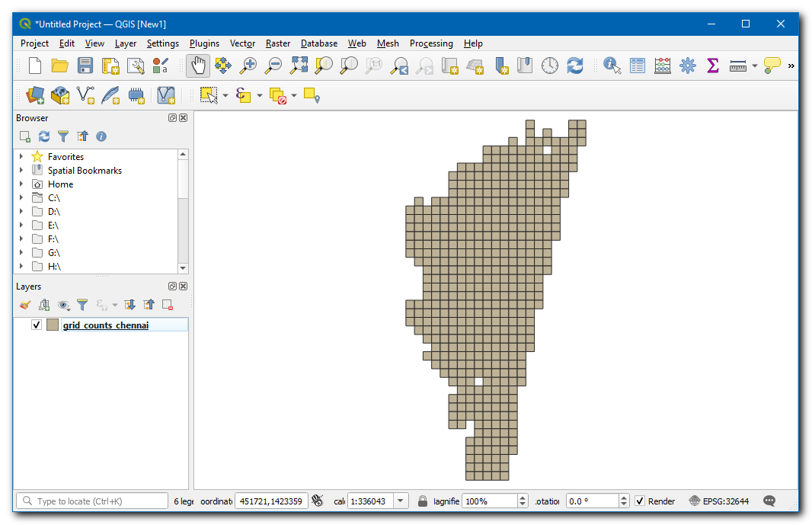Click the Identify Features tool

point(612,66)
